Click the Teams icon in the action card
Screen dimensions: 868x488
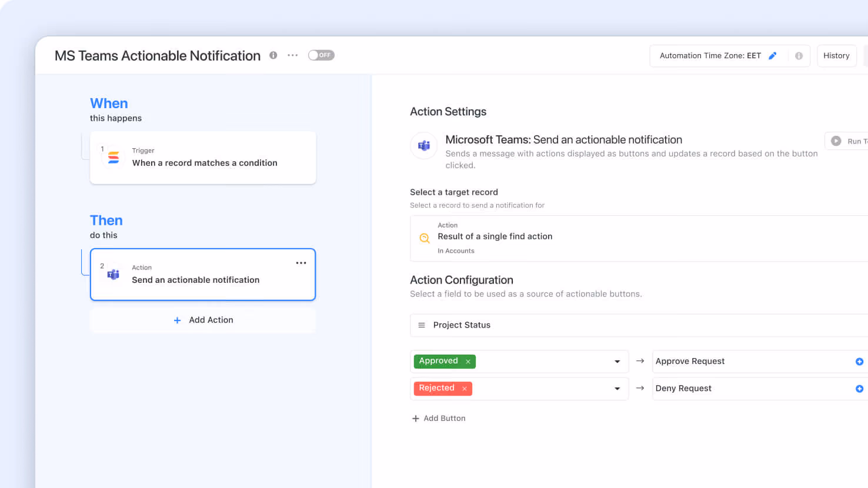click(113, 274)
